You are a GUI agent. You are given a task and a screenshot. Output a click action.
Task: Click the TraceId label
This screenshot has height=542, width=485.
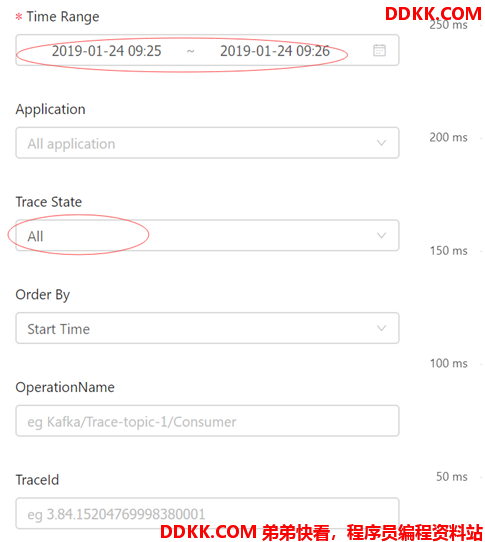37,480
